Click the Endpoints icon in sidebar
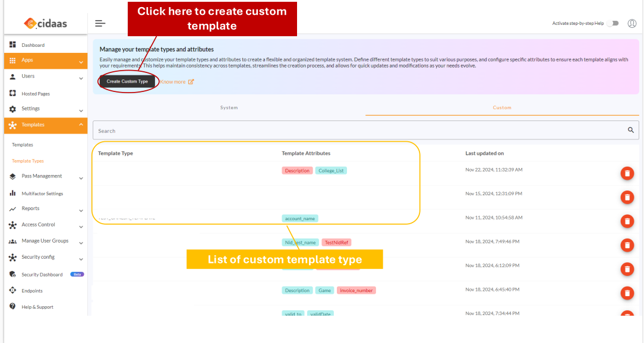 [x=12, y=290]
